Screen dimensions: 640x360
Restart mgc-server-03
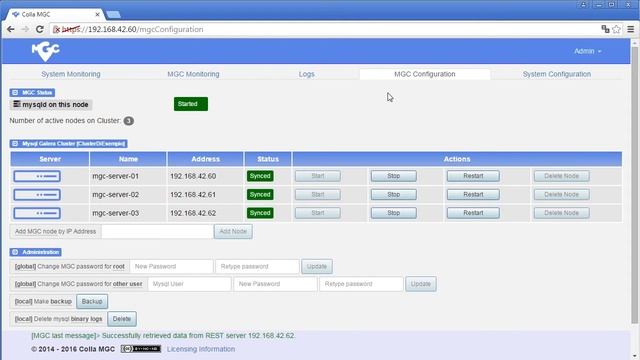(473, 213)
